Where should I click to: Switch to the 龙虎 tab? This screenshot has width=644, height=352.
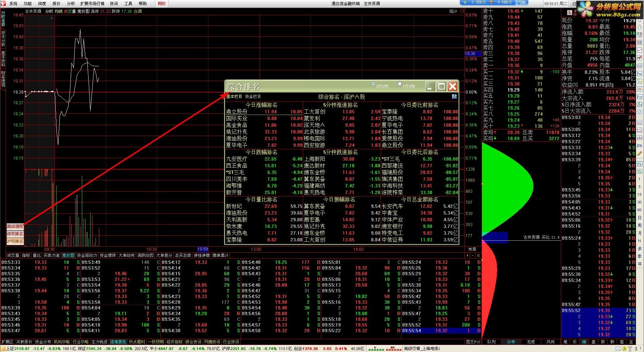click(x=531, y=342)
